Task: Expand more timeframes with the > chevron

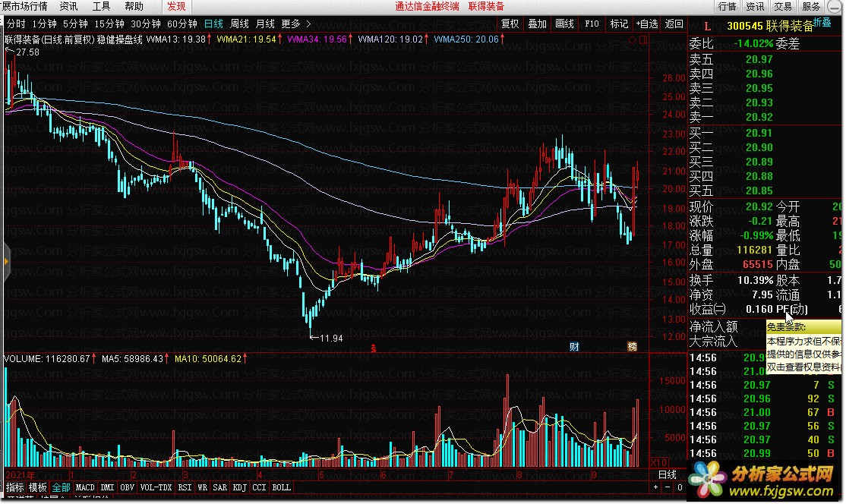Action: point(308,24)
